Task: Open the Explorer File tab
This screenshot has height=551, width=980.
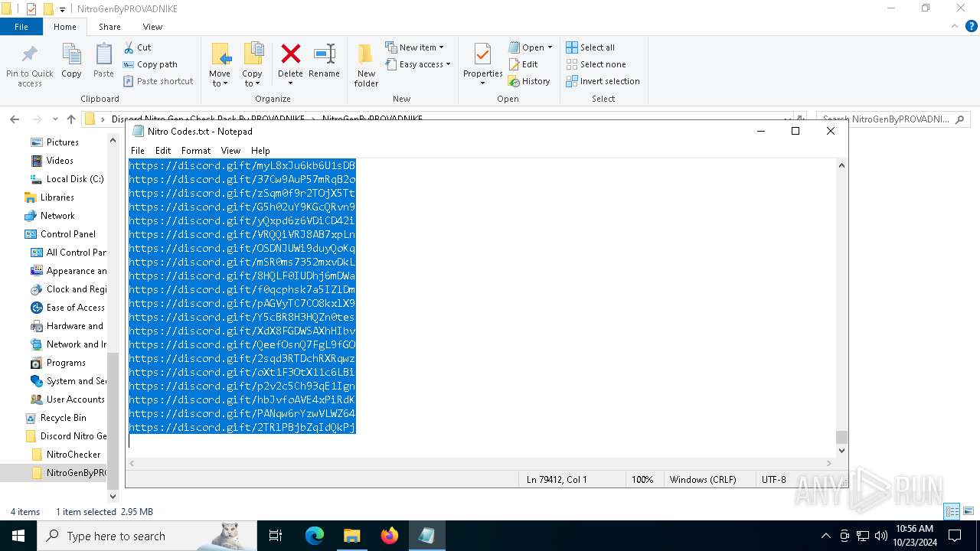Action: tap(21, 27)
